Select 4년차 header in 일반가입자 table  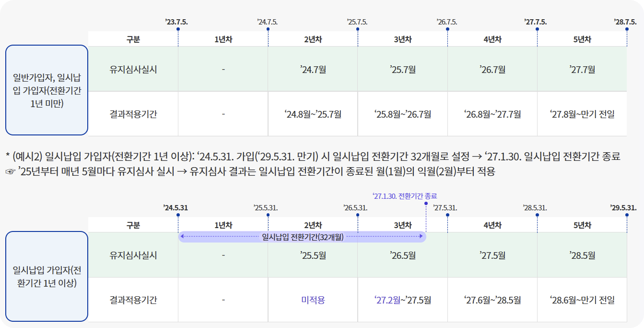click(x=492, y=39)
